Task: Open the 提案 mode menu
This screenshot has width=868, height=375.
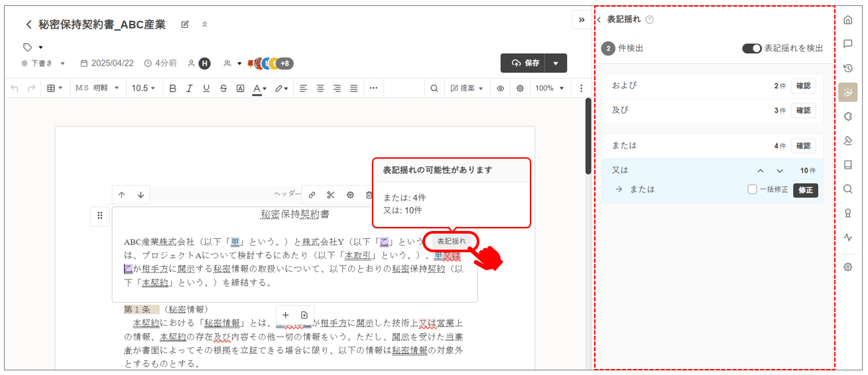Action: pos(467,88)
